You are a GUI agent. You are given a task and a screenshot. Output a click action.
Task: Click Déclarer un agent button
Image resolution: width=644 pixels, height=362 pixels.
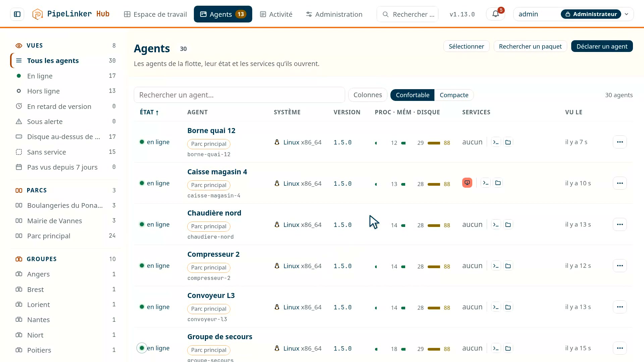602,46
